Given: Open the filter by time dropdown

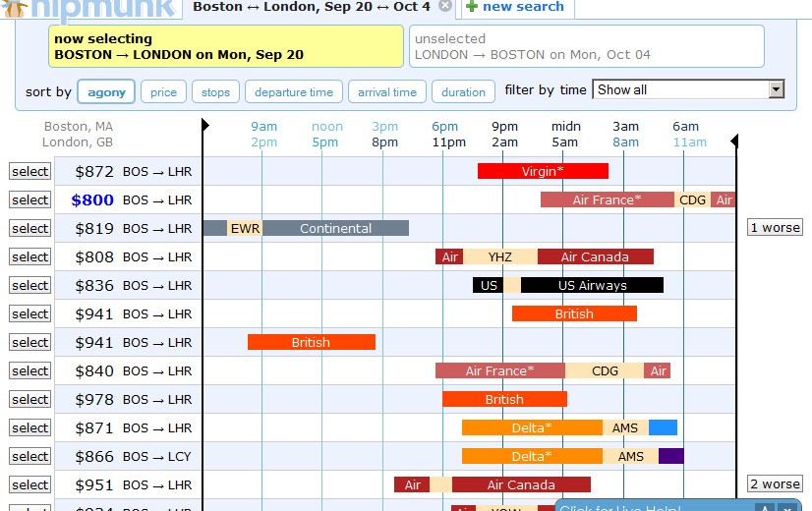Looking at the screenshot, I should click(x=688, y=89).
